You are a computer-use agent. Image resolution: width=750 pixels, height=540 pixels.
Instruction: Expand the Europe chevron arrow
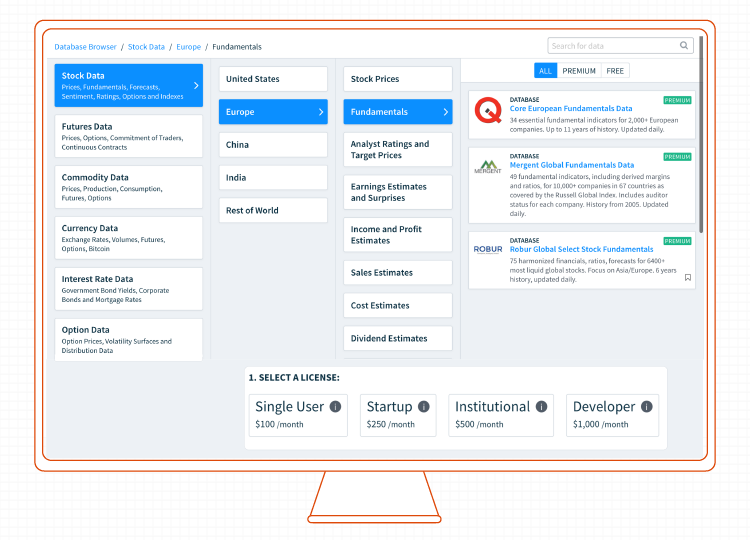point(321,112)
